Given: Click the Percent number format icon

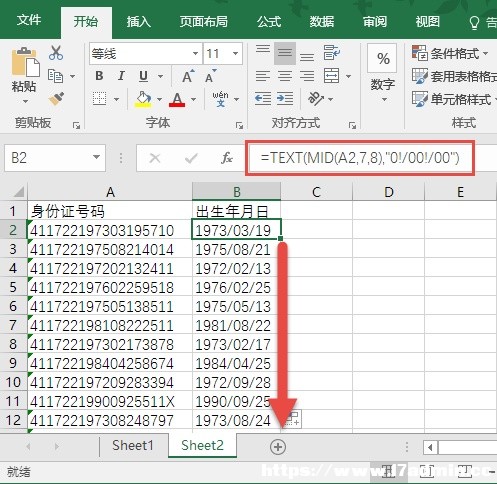Looking at the screenshot, I should pos(382,59).
